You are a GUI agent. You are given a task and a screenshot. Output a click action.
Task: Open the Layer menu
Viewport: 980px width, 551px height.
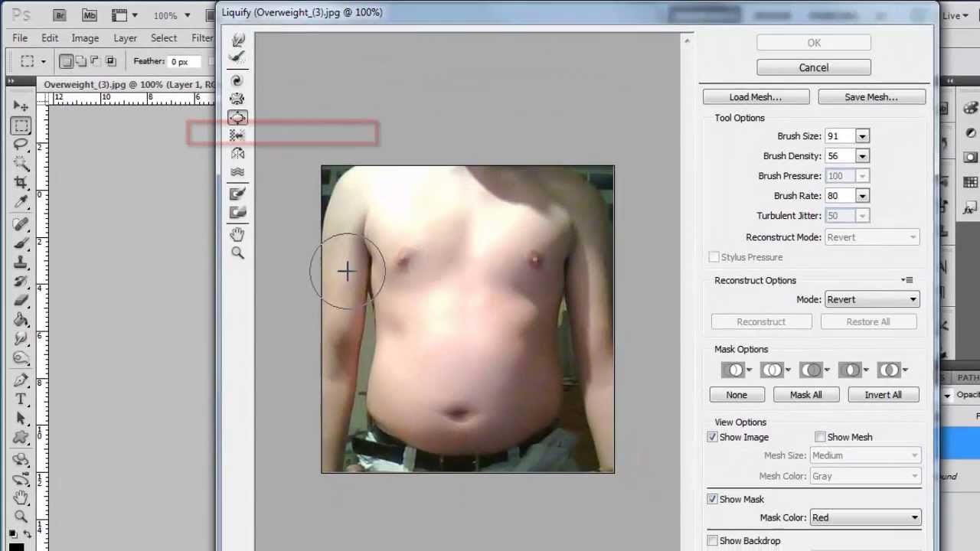pyautogui.click(x=125, y=37)
